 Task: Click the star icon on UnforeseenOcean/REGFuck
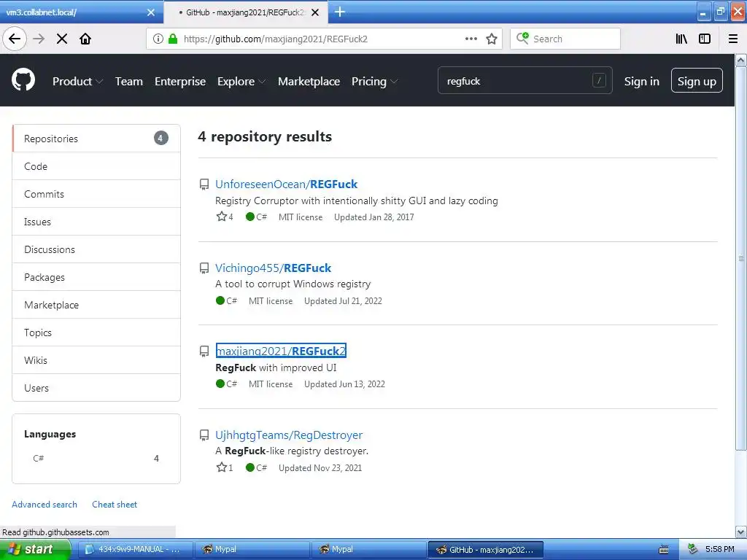(222, 217)
